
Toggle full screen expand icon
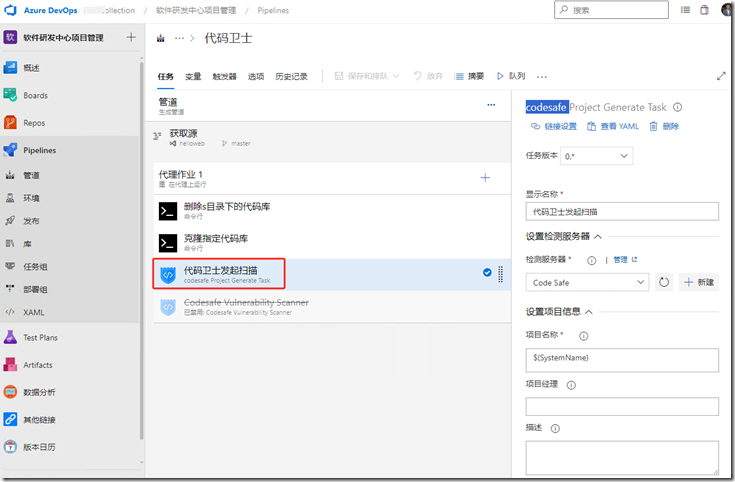tap(721, 76)
